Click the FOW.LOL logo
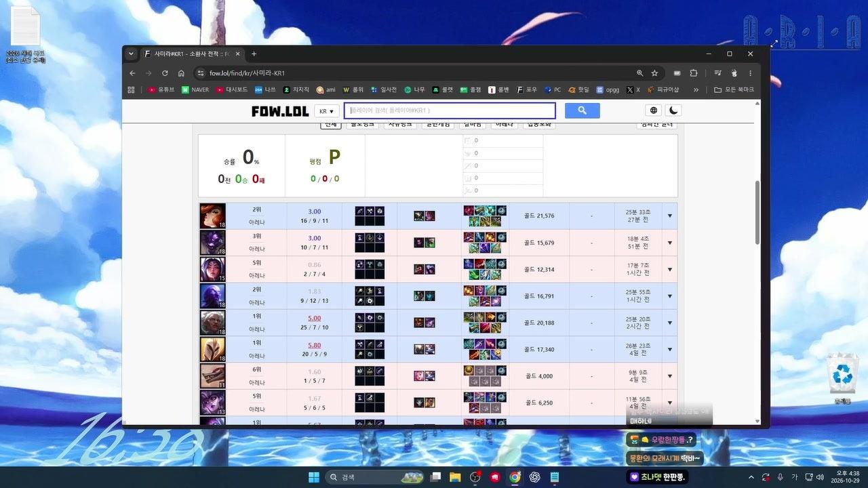The image size is (868, 488). (280, 111)
